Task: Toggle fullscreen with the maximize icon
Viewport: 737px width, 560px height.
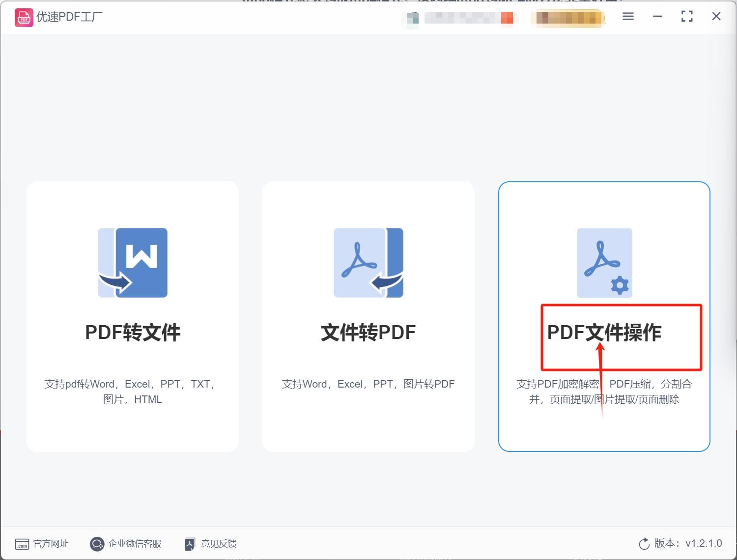Action: pos(687,17)
